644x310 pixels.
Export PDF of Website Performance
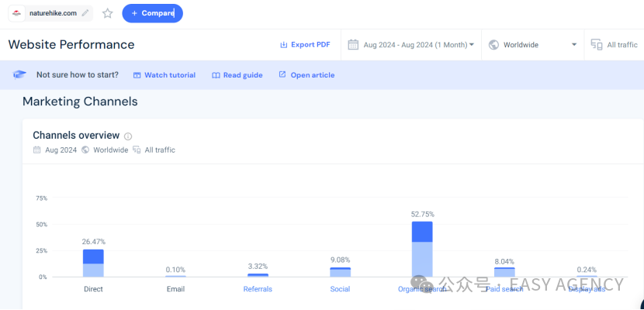point(305,45)
